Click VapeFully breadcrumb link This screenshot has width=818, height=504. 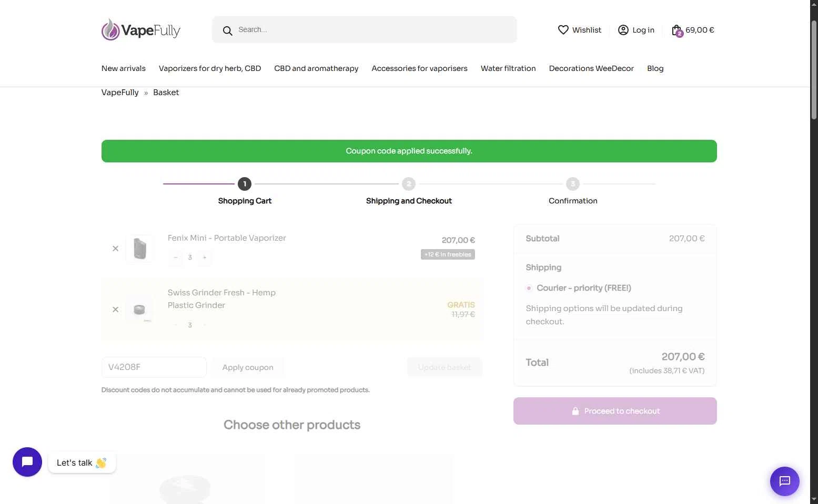[120, 92]
